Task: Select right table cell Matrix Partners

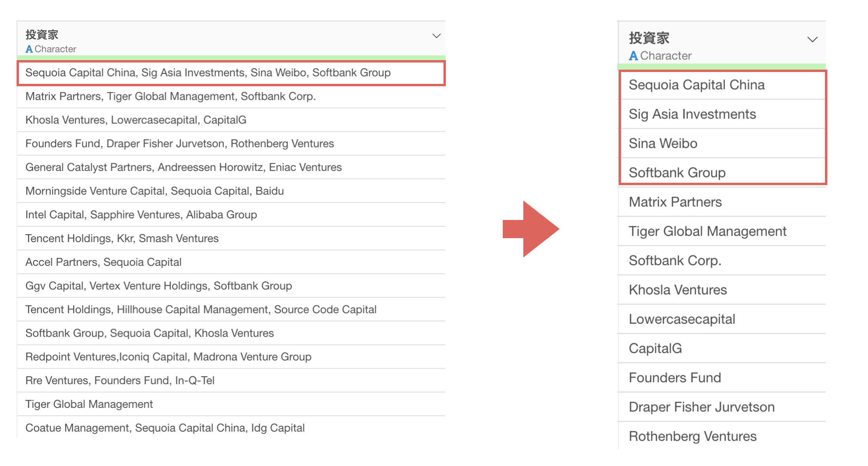Action: (x=722, y=202)
